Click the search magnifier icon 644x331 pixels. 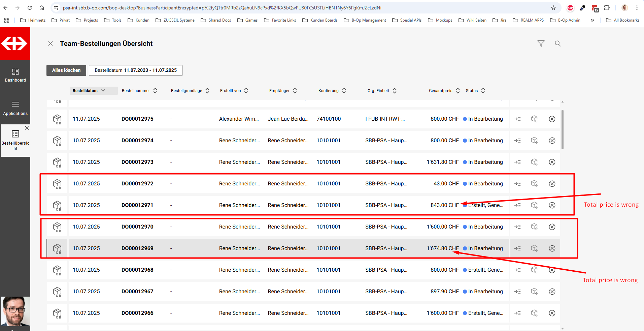coord(557,43)
